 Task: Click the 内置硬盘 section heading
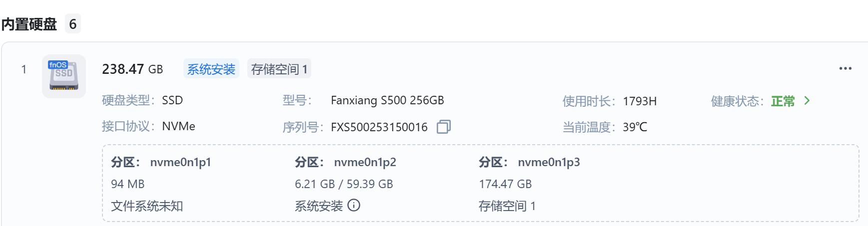[29, 24]
